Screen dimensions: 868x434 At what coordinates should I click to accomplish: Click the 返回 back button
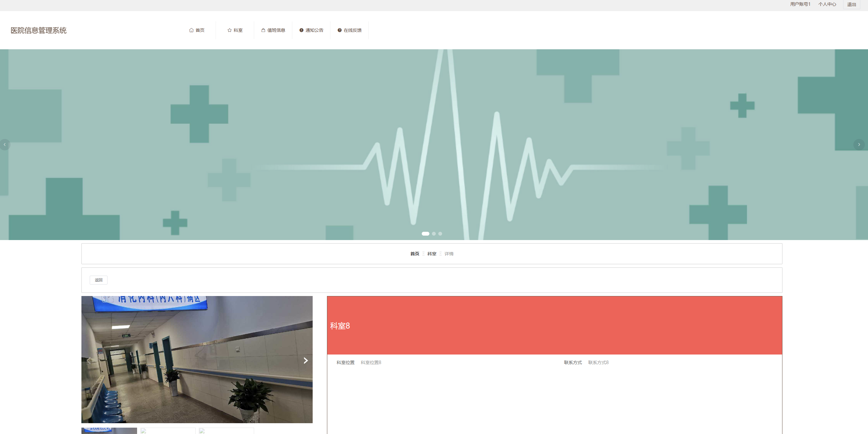click(98, 280)
